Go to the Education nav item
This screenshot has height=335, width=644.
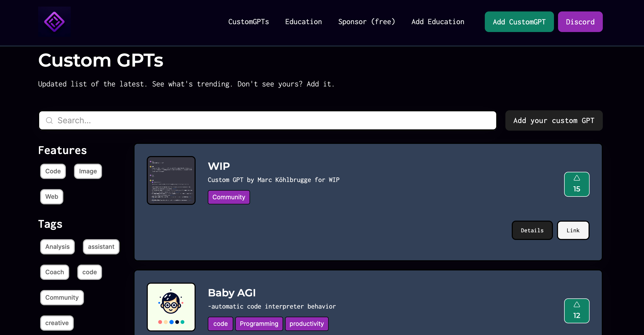[x=303, y=22]
